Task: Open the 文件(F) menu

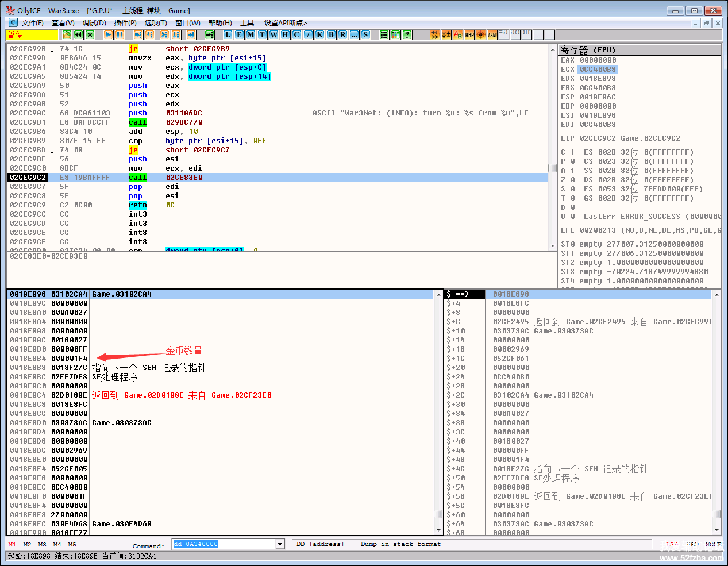Action: pyautogui.click(x=33, y=22)
